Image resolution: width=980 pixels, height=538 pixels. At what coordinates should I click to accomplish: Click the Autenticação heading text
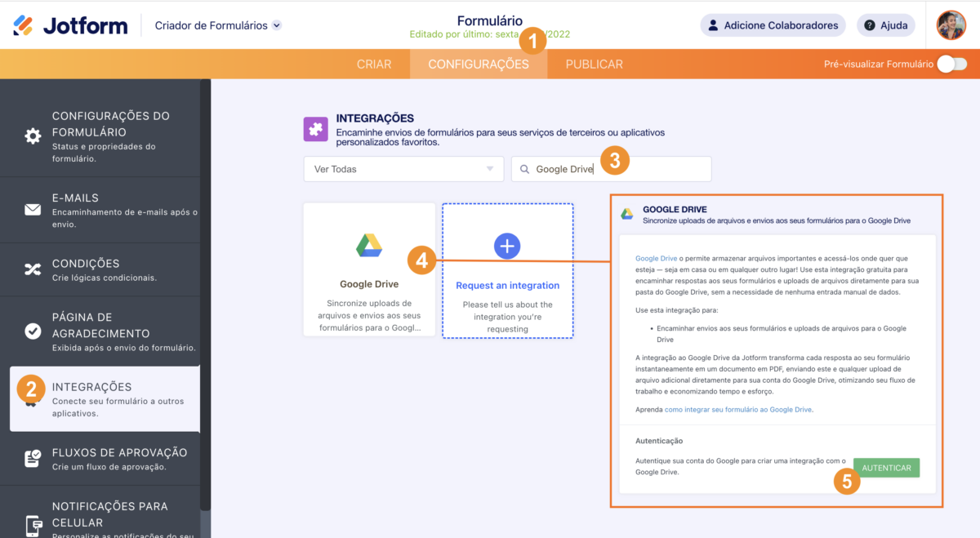(659, 441)
